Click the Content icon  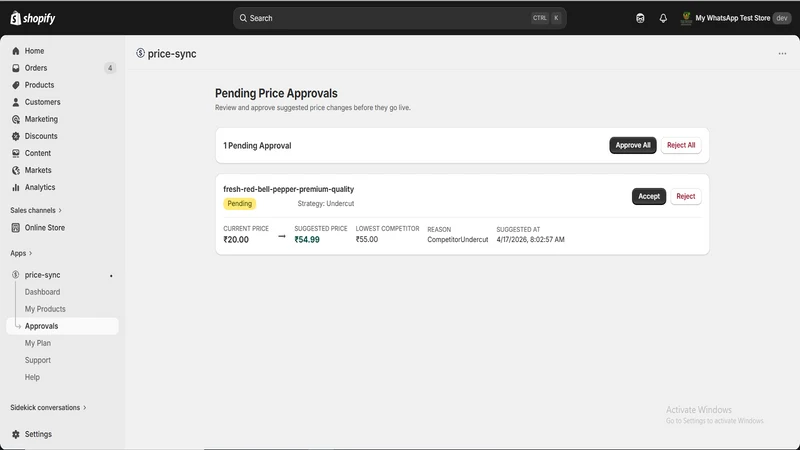16,153
